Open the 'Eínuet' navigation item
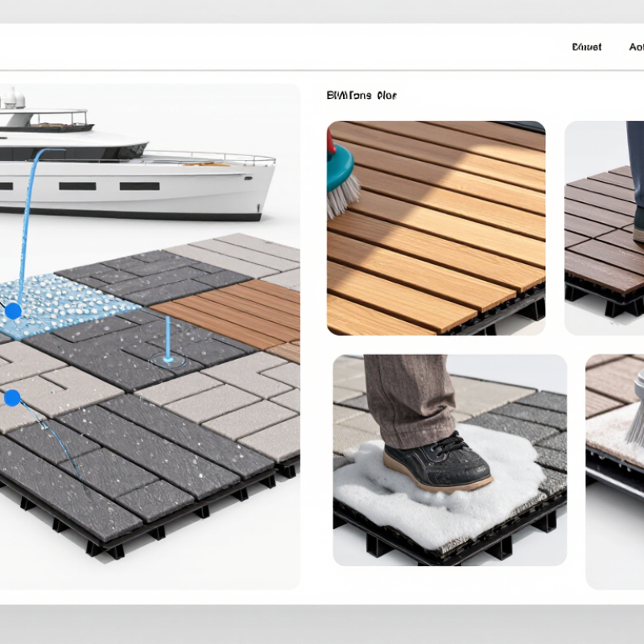Screen dimensions: 644x644 [587, 47]
